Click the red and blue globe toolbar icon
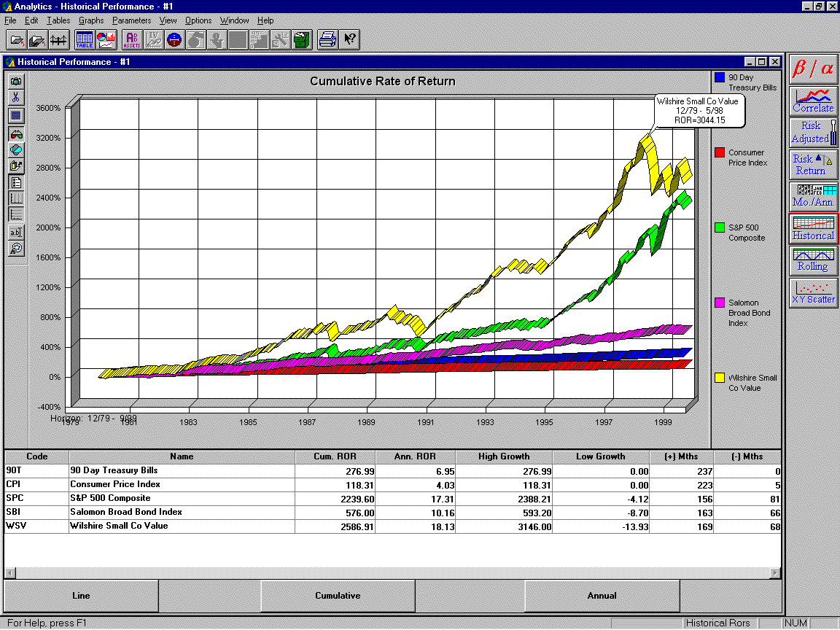This screenshot has height=630, width=840. click(x=174, y=39)
